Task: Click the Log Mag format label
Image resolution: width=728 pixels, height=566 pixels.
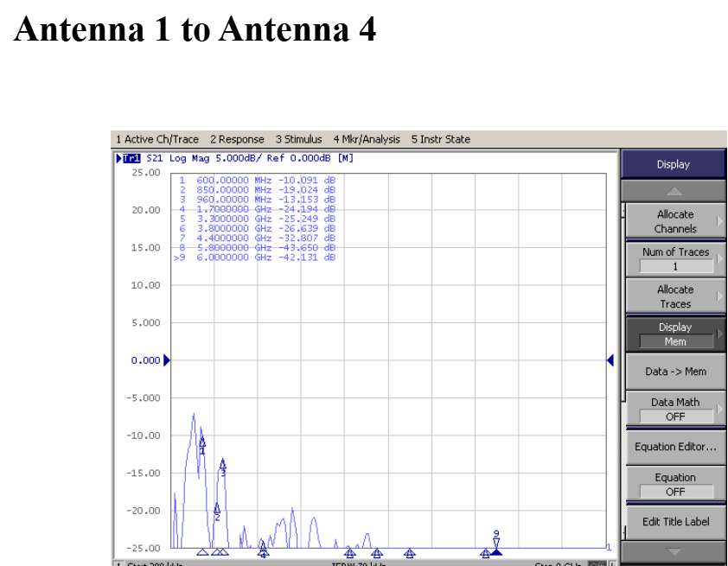Action: [189, 158]
